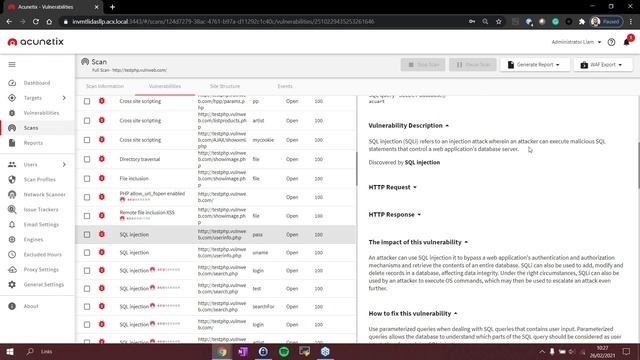This screenshot has height=360, width=640.
Task: Open the About sidebar link
Action: [31, 306]
